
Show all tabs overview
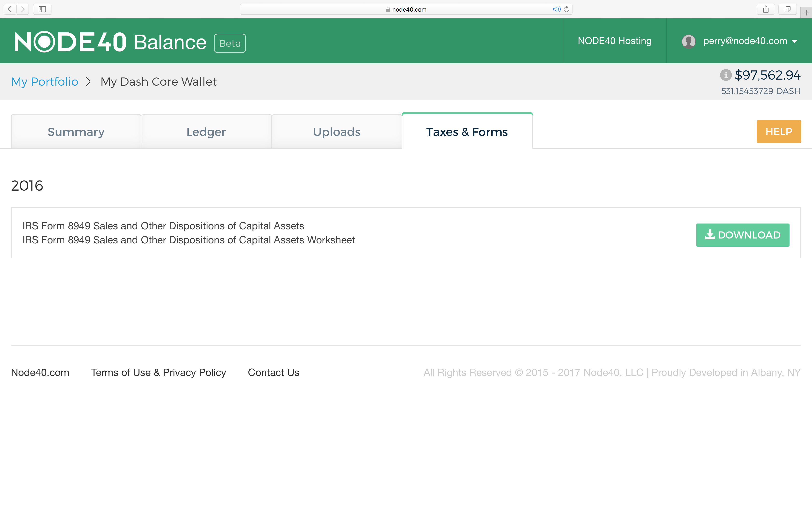tap(787, 9)
